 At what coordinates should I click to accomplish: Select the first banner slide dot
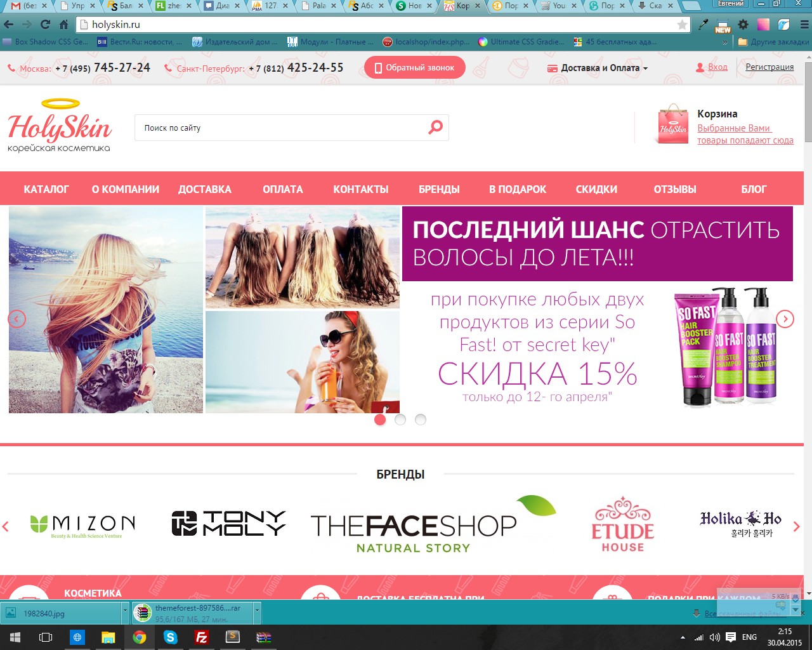[380, 420]
